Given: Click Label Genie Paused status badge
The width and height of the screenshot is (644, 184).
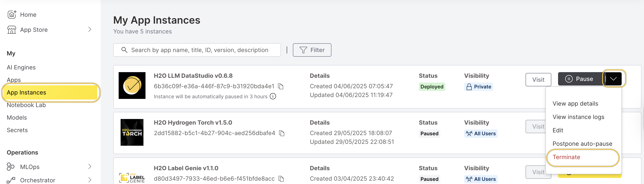Looking at the screenshot, I should tap(429, 179).
